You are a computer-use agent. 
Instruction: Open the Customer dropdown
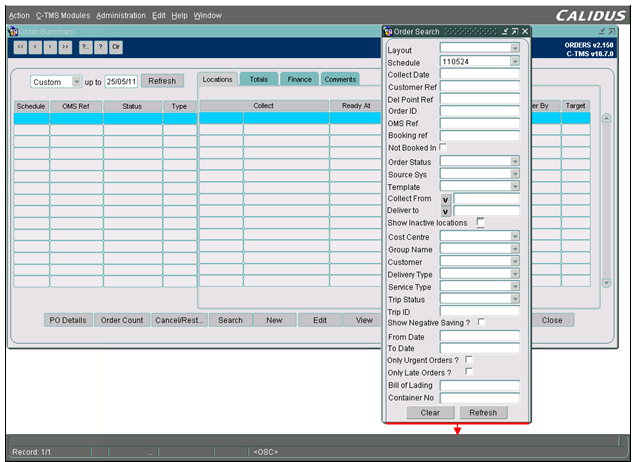515,261
